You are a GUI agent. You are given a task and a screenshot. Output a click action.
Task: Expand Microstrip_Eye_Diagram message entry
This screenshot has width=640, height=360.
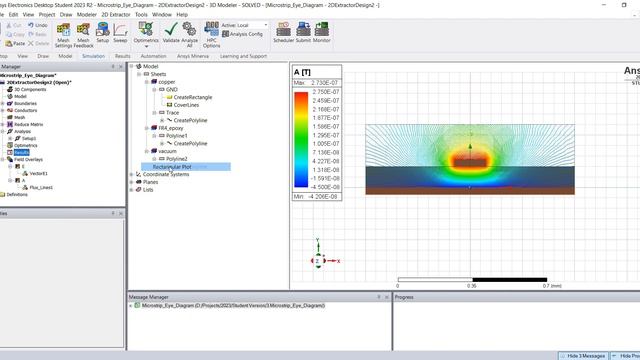(131, 305)
